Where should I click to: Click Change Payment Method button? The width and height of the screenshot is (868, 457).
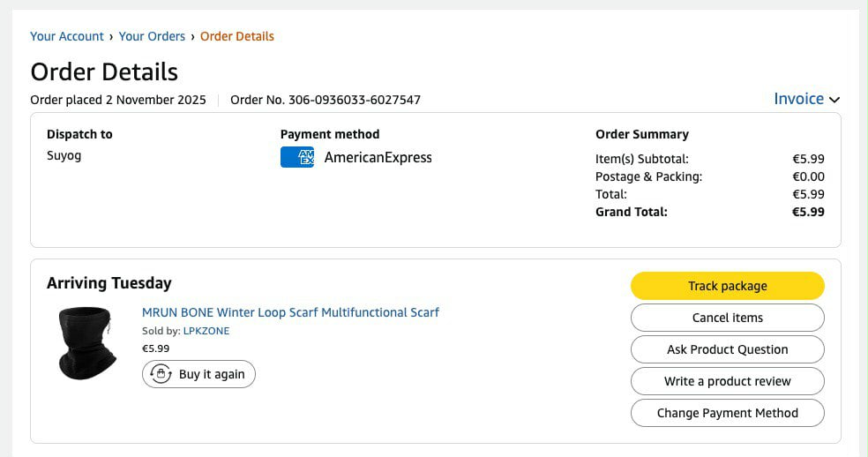pyautogui.click(x=727, y=413)
